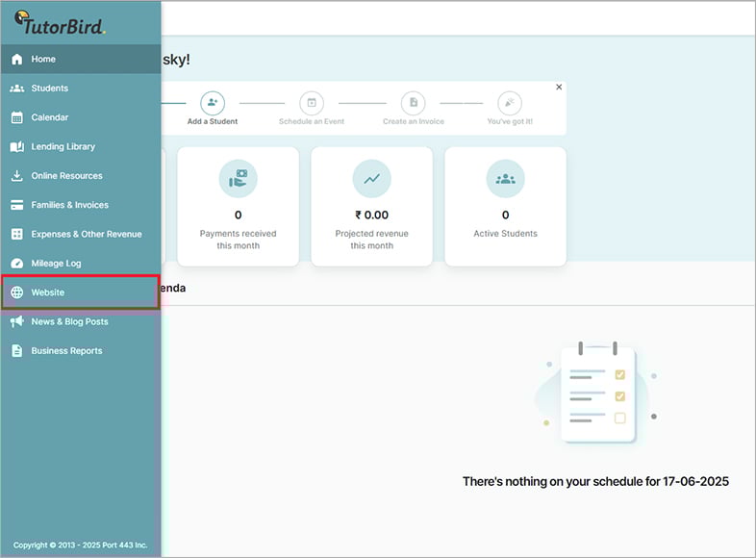Click the copyright Port 443 Inc. text

[x=80, y=545]
